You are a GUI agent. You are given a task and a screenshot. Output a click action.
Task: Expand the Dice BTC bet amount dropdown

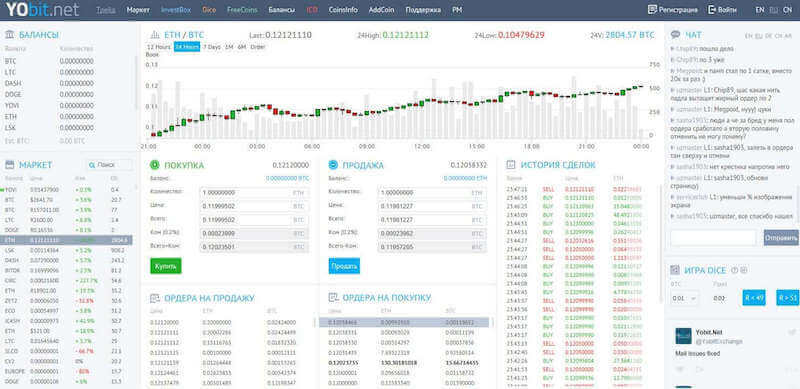pos(686,298)
